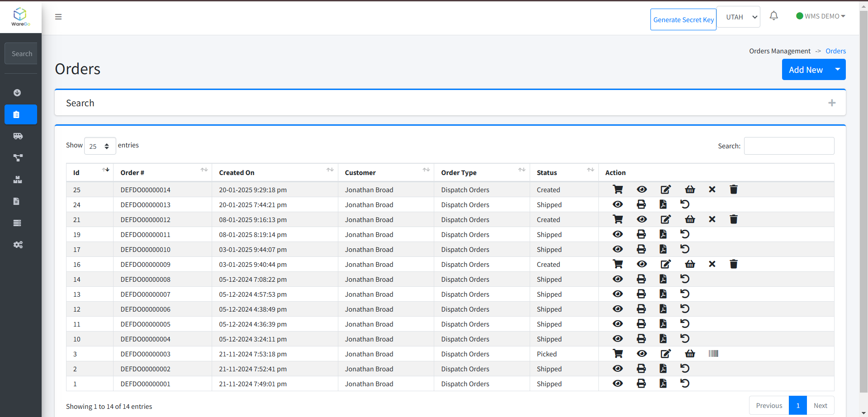Click revert arrow for order DEFDO00000008
This screenshot has height=417, width=868.
(x=685, y=279)
